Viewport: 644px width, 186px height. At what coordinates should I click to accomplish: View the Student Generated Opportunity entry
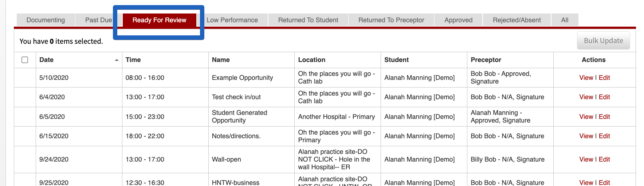pyautogui.click(x=586, y=117)
